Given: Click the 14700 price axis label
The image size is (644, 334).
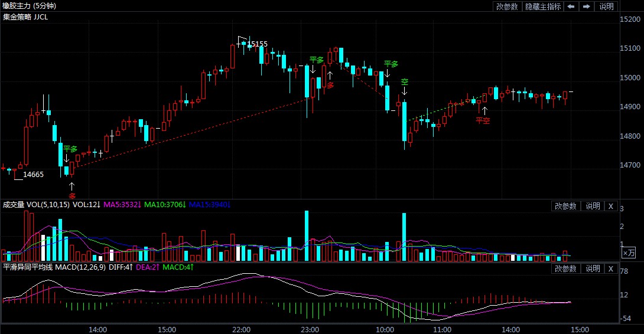Looking at the screenshot, I should coord(630,165).
